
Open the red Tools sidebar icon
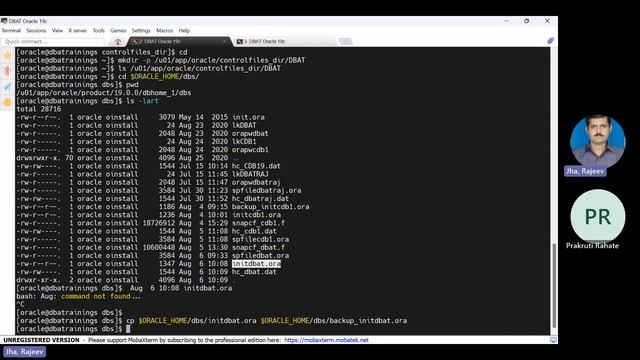click(x=7, y=71)
